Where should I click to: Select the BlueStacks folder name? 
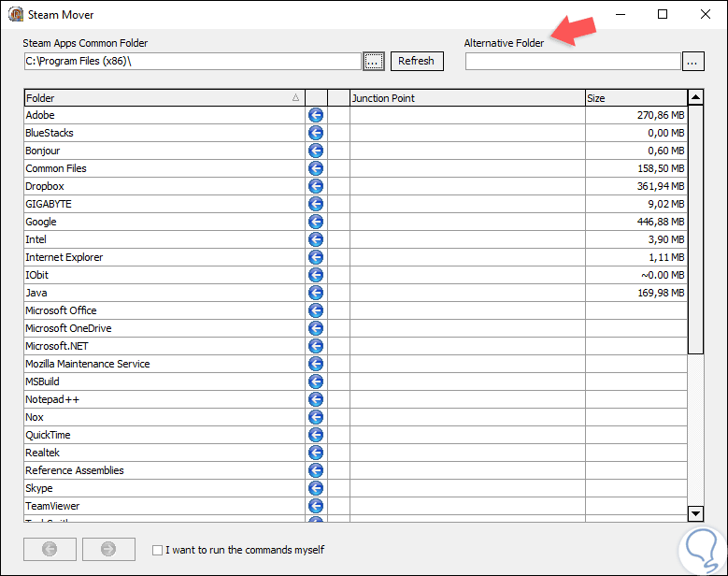50,133
